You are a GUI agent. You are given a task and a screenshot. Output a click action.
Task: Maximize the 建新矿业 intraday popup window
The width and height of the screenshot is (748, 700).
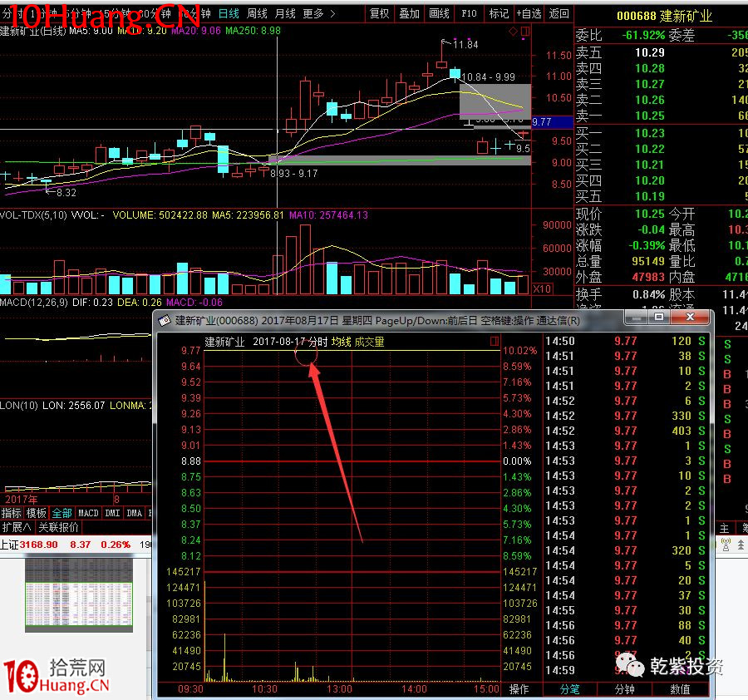659,318
